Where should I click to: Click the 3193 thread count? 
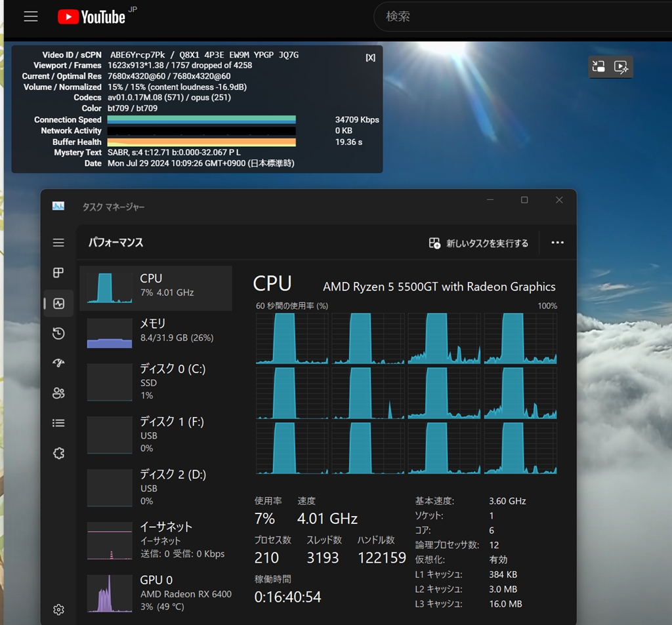323,557
